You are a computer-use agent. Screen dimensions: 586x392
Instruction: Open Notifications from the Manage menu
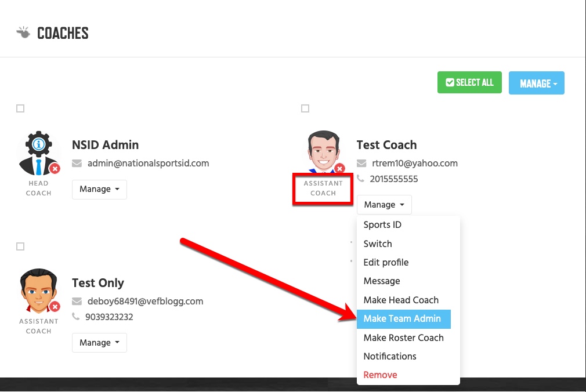[x=390, y=357]
